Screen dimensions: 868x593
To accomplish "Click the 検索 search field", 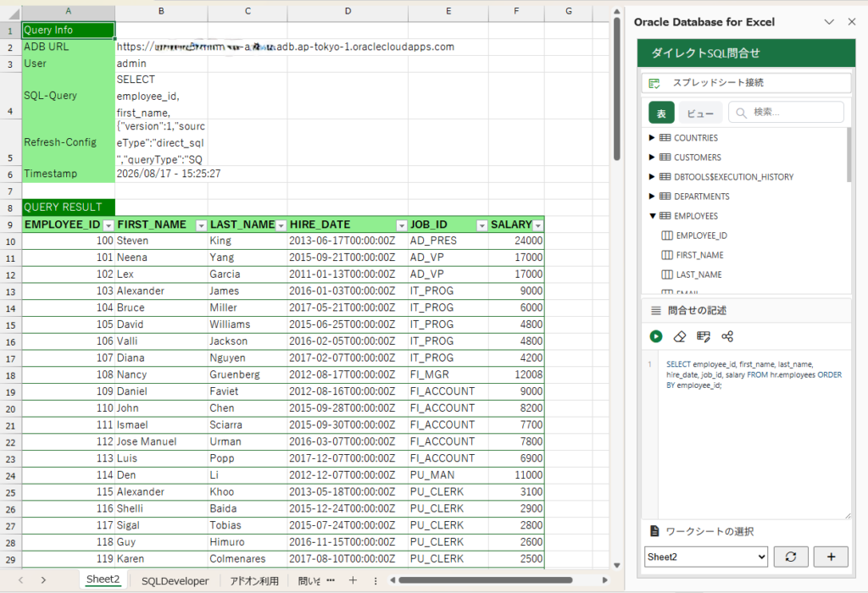I will pos(786,113).
